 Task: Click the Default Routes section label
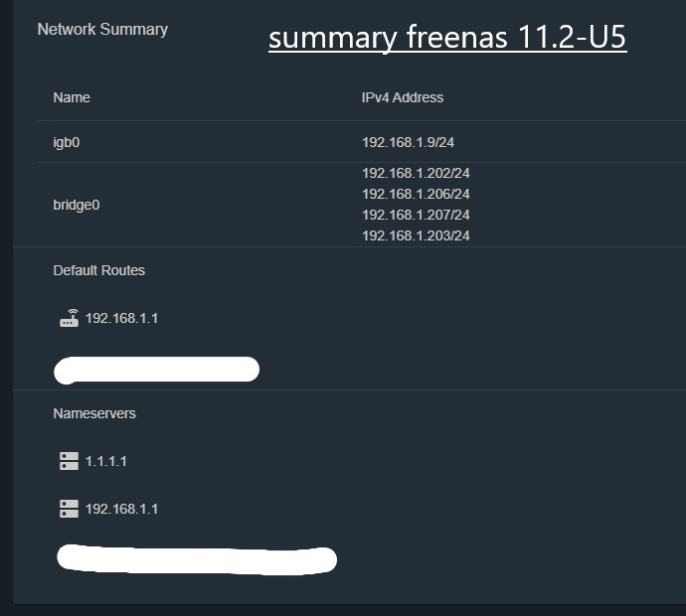click(x=98, y=270)
